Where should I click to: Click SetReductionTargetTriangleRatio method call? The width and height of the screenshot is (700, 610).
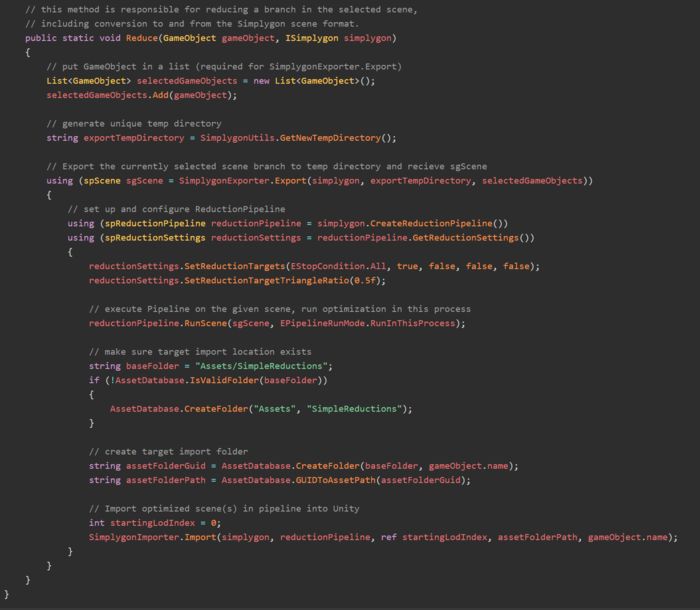(267, 280)
